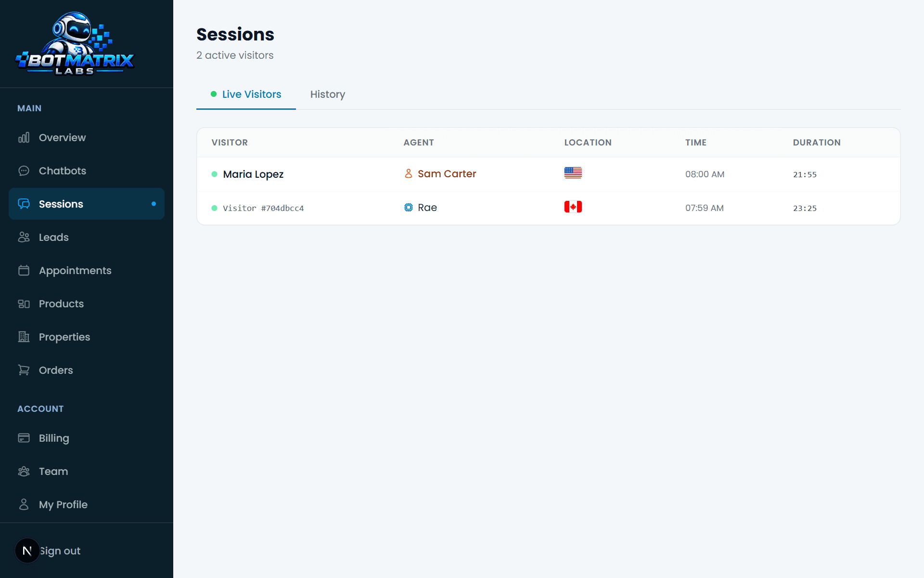Click the Sam Carter agent name
Viewport: 924px width, 578px height.
tap(447, 174)
